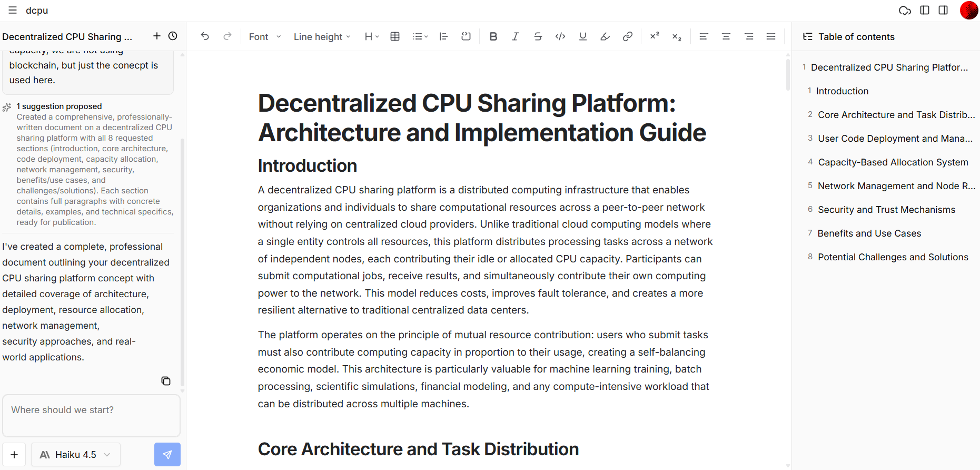Focus the 'Where should we start?' input
This screenshot has height=470, width=980.
[x=91, y=416]
